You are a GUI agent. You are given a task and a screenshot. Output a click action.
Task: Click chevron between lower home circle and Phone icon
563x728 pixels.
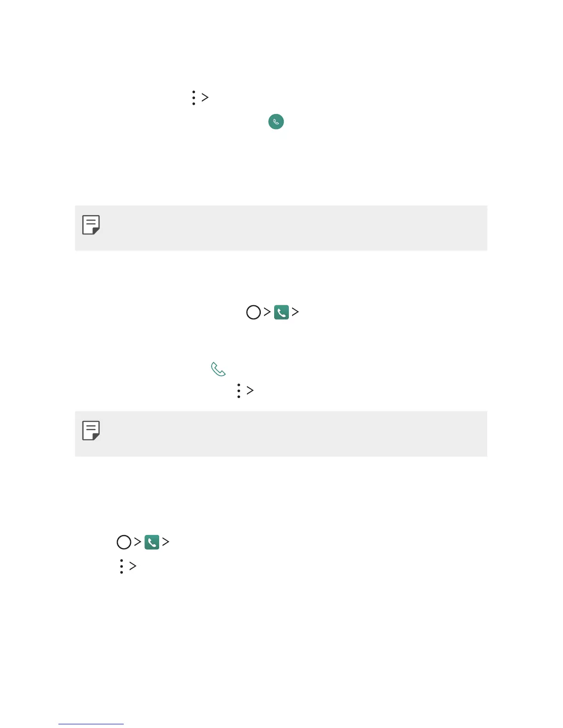[x=138, y=542]
